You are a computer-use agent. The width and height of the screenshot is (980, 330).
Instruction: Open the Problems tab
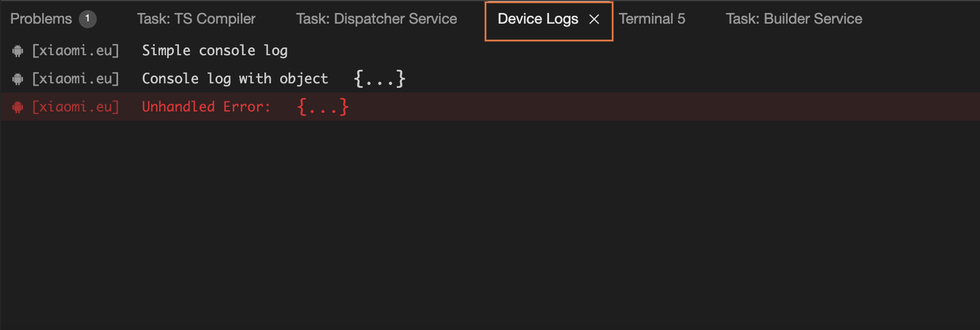(41, 19)
